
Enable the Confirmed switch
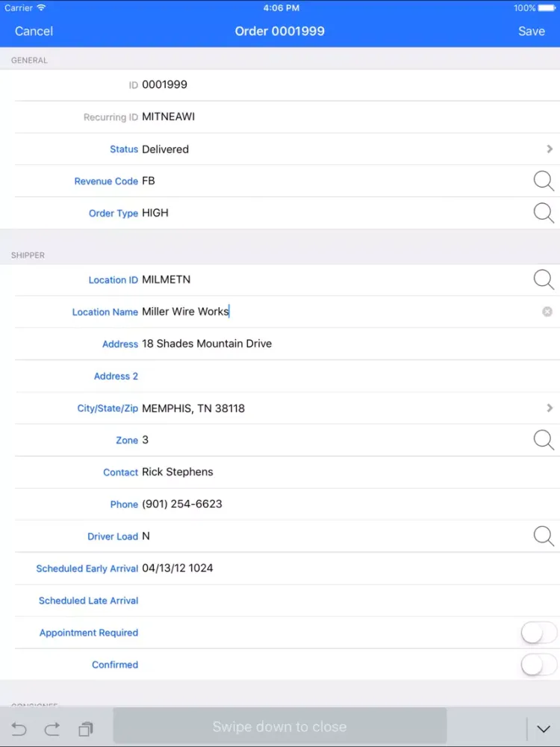point(538,665)
